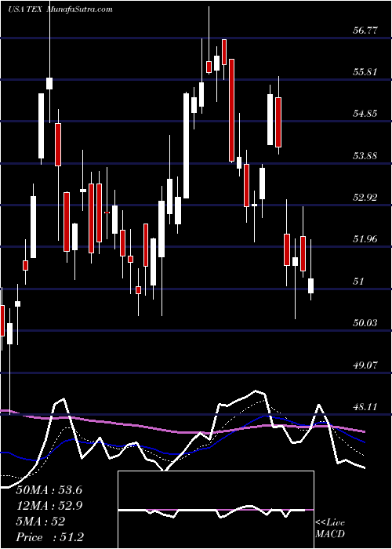Click the 49.07 price axis label
The height and width of the screenshot is (549, 392).
[365, 365]
